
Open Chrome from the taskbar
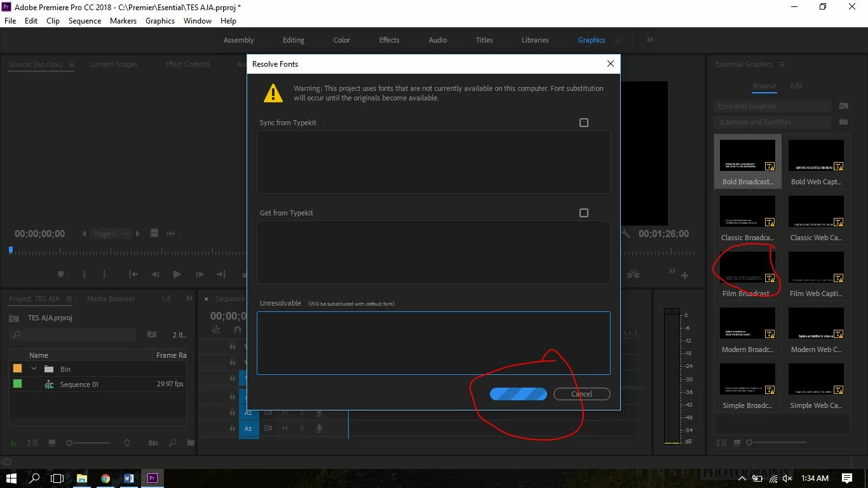coord(105,478)
